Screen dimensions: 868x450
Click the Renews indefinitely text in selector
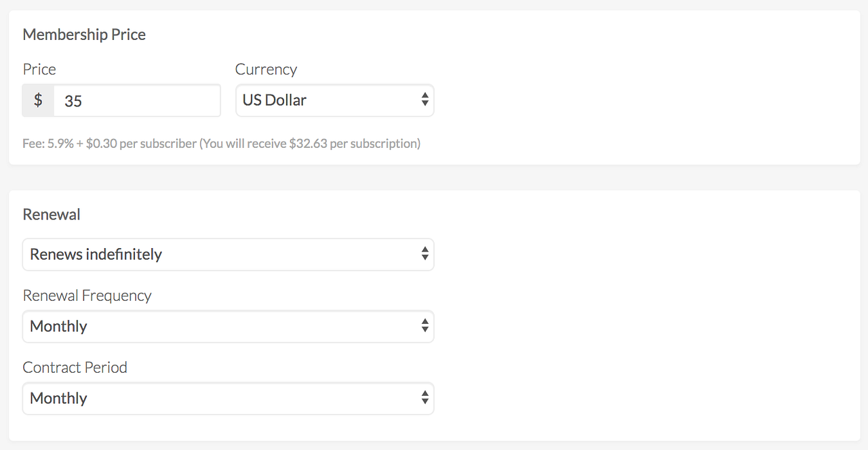96,254
